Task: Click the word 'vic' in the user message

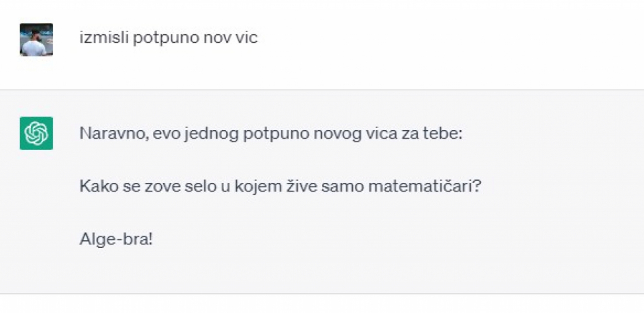Action: tap(246, 38)
